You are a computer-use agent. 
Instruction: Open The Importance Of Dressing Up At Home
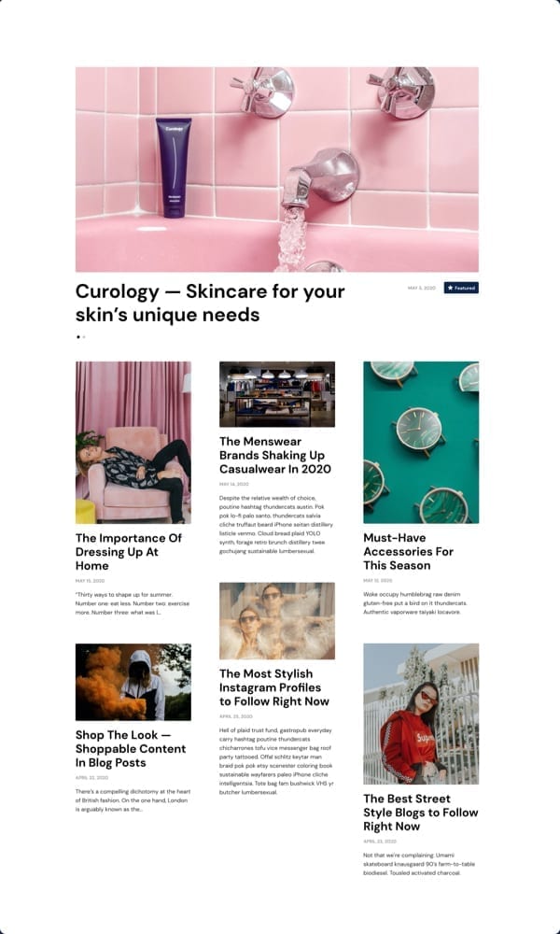point(129,552)
